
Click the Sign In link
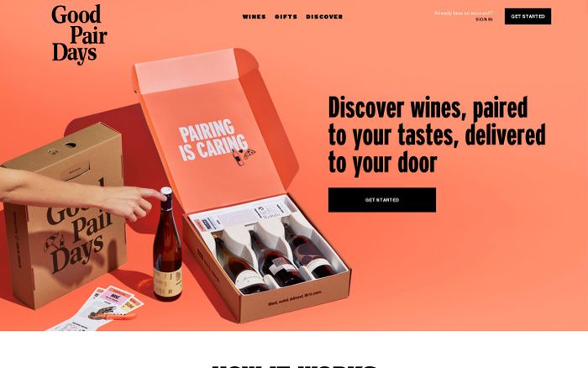pyautogui.click(x=484, y=19)
